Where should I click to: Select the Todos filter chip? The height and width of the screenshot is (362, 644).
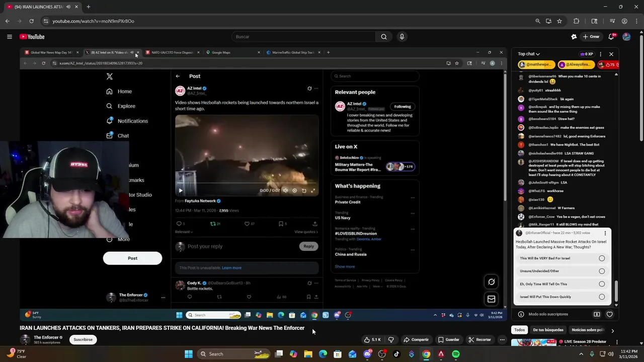[x=519, y=330]
